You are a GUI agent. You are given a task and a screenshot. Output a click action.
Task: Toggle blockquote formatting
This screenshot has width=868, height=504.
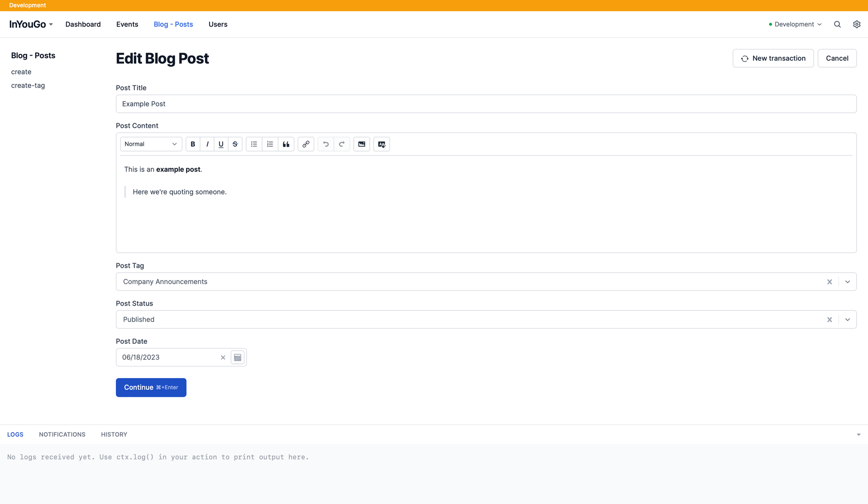pyautogui.click(x=286, y=144)
